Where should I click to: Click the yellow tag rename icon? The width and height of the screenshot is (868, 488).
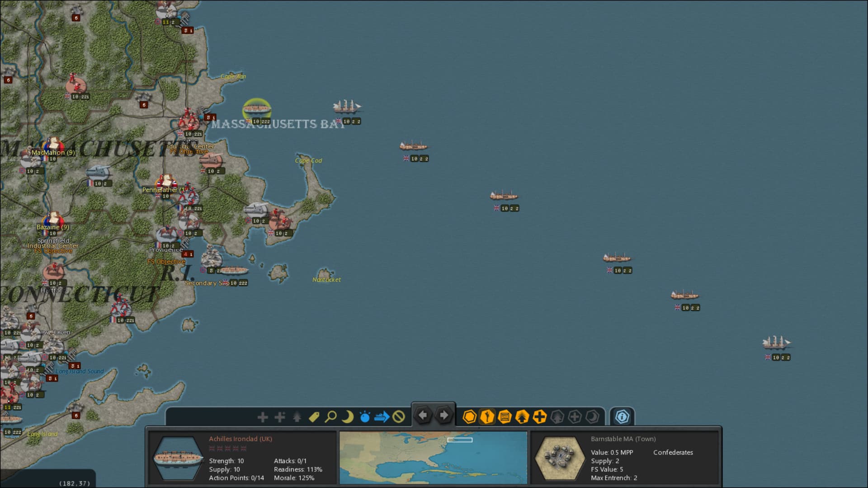pos(314,417)
